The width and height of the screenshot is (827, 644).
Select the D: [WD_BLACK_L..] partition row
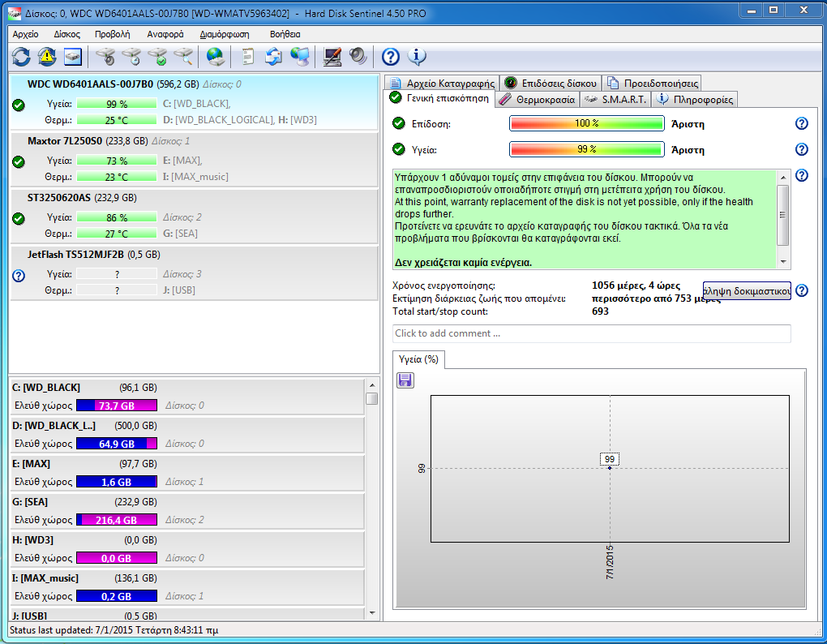point(187,435)
